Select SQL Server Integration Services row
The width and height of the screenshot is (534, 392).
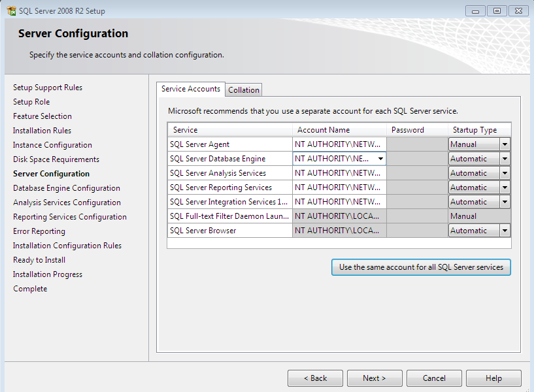(x=230, y=202)
